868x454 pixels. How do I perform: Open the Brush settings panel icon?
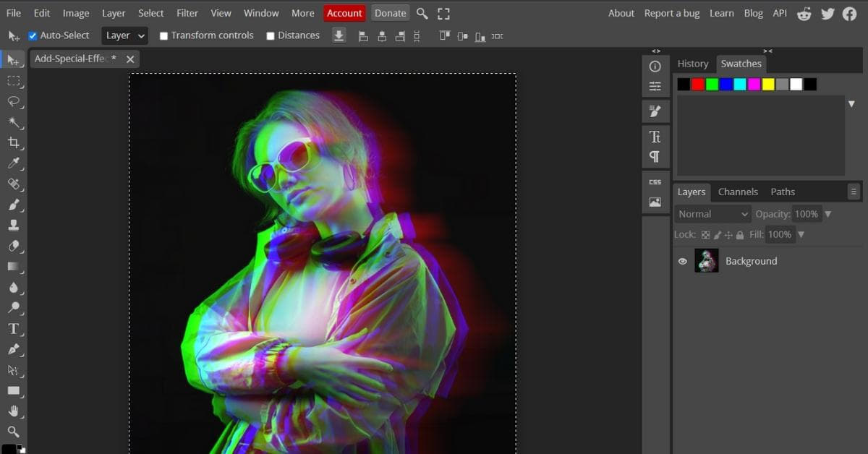[655, 111]
